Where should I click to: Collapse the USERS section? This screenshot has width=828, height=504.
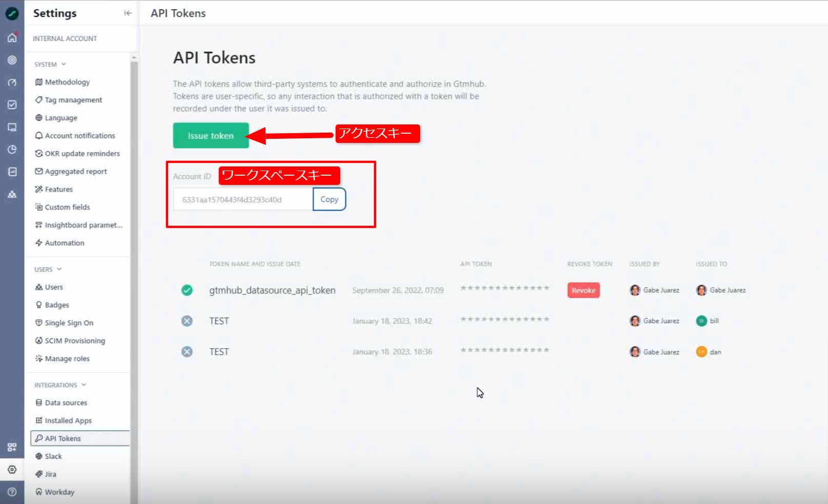point(48,269)
